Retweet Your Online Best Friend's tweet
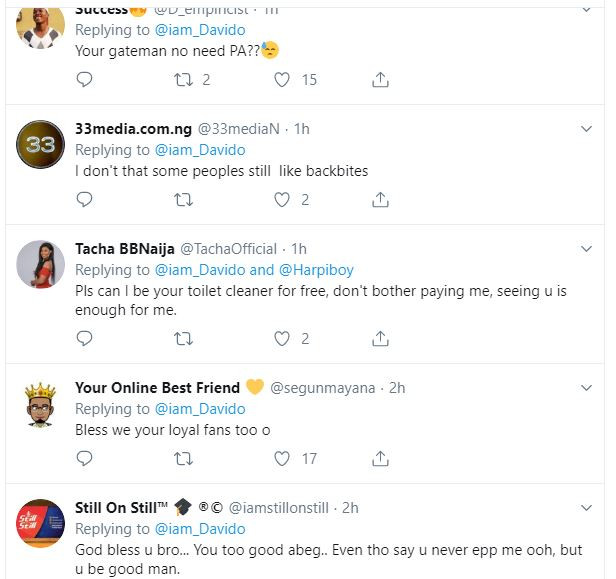Viewport: 616px width, 579px height. (x=183, y=459)
